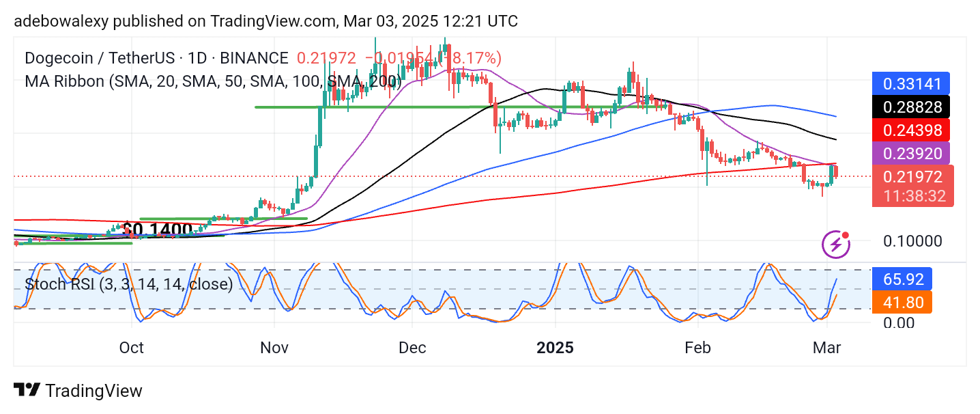Click the blue 0.33141 price label
Image resolution: width=980 pixels, height=414 pixels.
912,85
